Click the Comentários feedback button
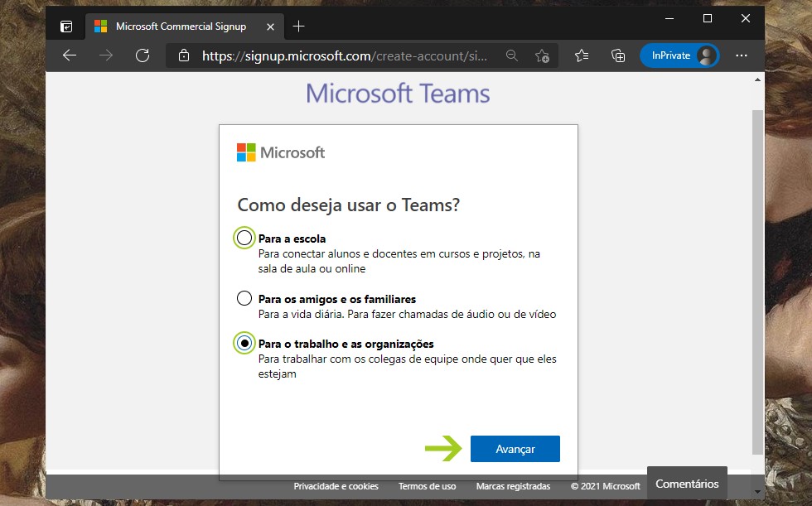 pyautogui.click(x=687, y=484)
